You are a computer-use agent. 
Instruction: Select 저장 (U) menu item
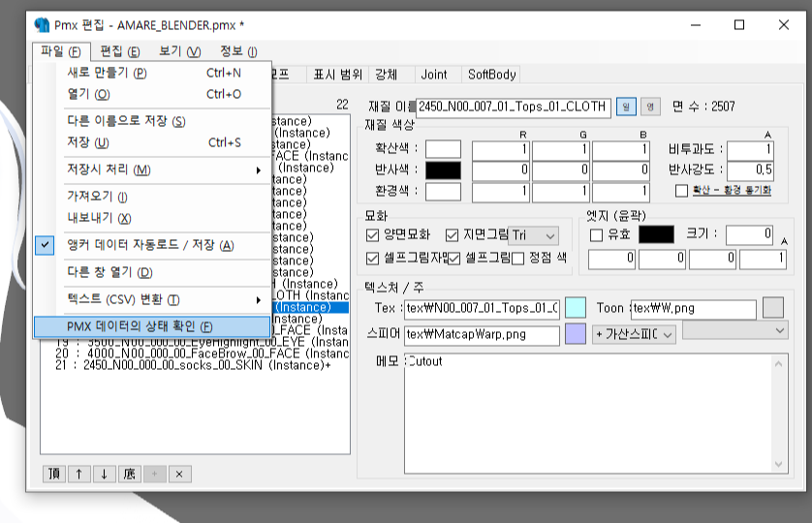point(152,142)
